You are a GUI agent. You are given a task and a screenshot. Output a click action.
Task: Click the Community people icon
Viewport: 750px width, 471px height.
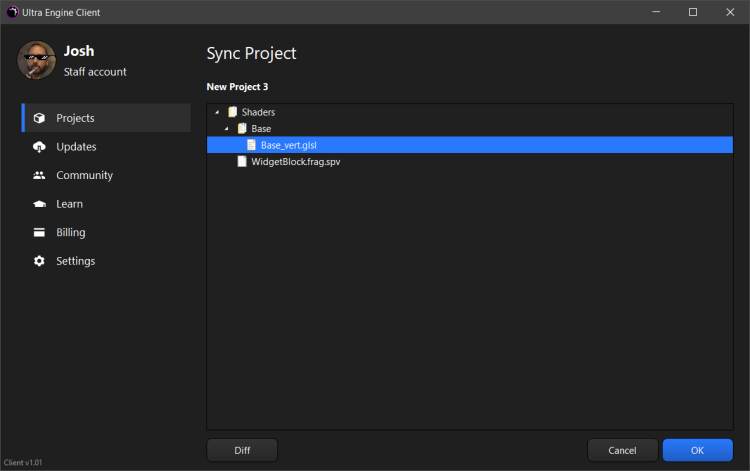[x=39, y=175]
